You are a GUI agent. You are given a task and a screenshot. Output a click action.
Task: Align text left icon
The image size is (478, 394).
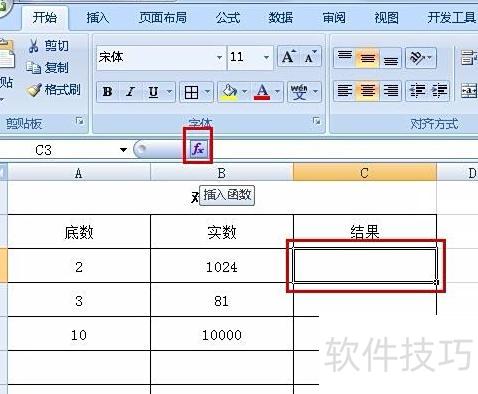(345, 91)
